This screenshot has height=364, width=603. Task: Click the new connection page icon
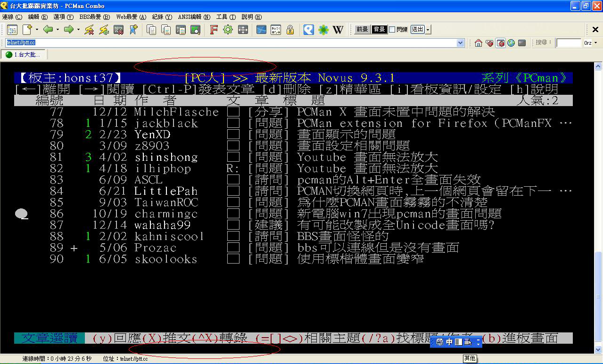pos(27,30)
